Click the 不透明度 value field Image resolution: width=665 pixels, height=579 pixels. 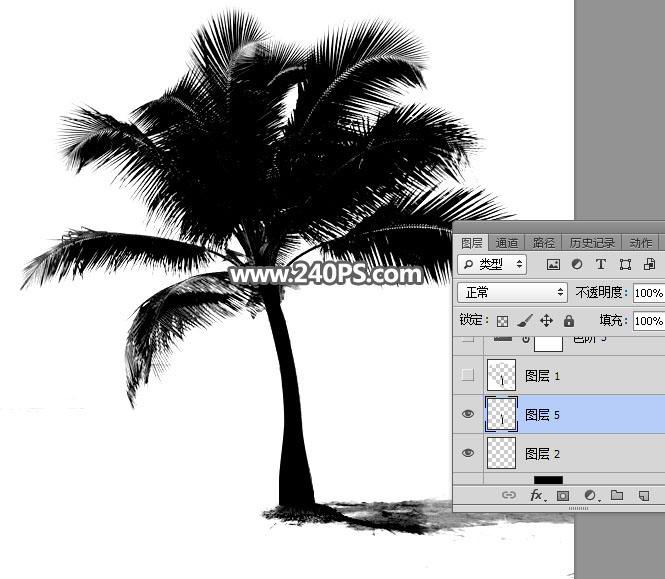(649, 293)
